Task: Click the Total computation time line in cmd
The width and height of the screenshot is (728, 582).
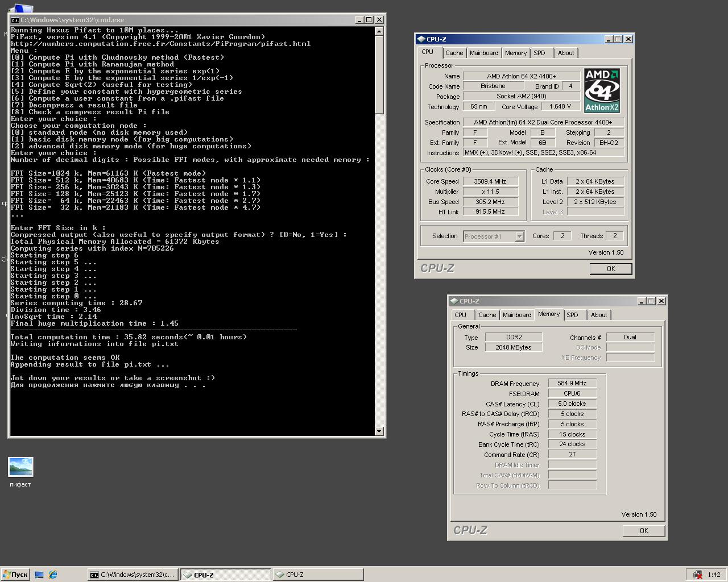Action: pos(129,337)
